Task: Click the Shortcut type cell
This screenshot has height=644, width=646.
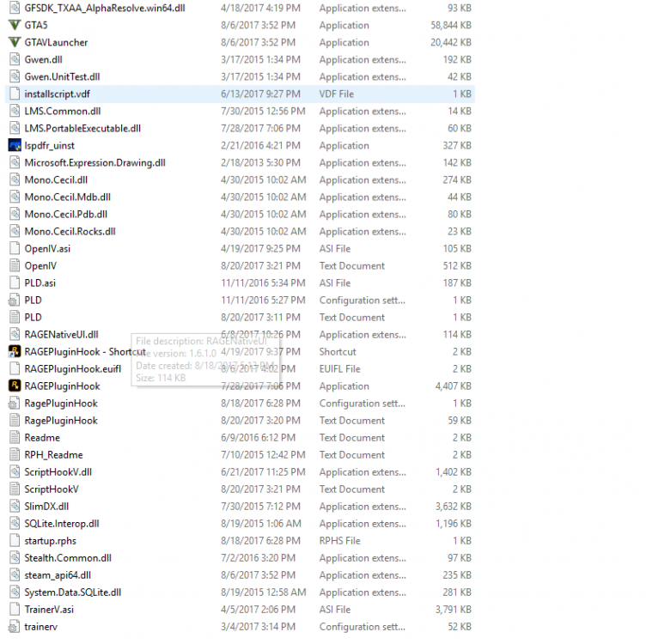Action: click(x=338, y=352)
